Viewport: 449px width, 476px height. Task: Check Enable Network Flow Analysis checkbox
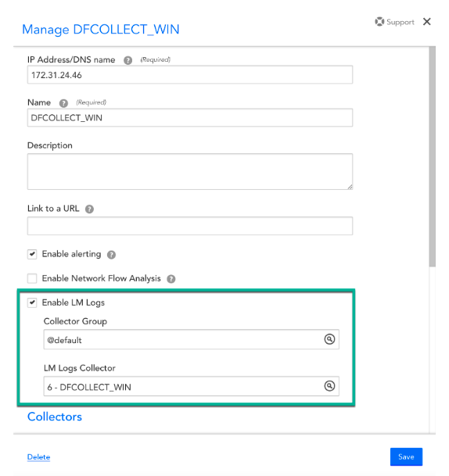coord(32,278)
